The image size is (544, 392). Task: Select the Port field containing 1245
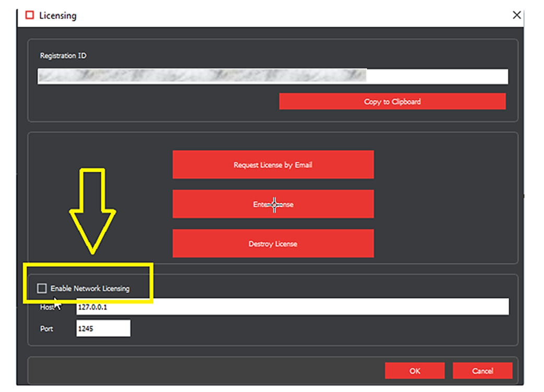(103, 329)
